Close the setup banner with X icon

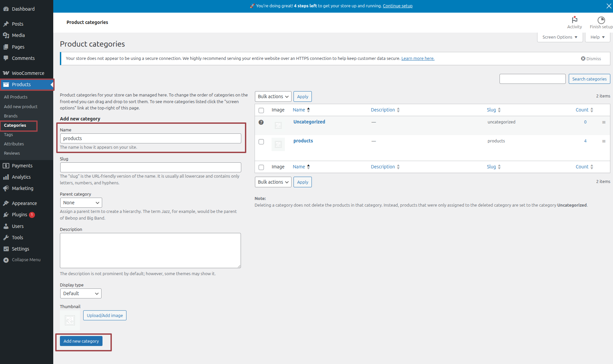click(609, 6)
